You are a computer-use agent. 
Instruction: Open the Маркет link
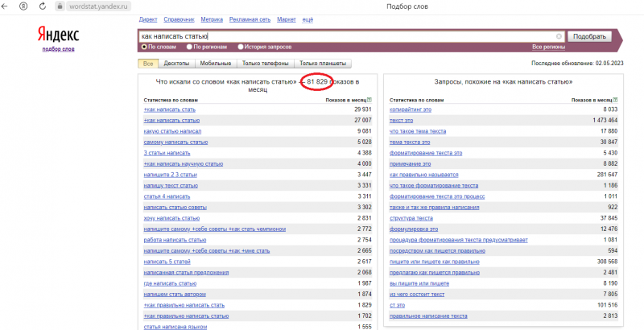click(x=287, y=19)
